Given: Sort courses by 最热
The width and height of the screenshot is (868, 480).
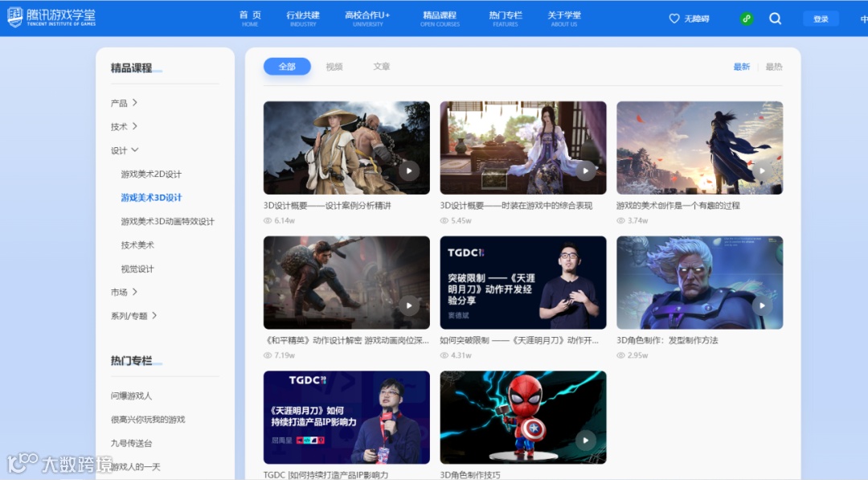Looking at the screenshot, I should pyautogui.click(x=773, y=67).
